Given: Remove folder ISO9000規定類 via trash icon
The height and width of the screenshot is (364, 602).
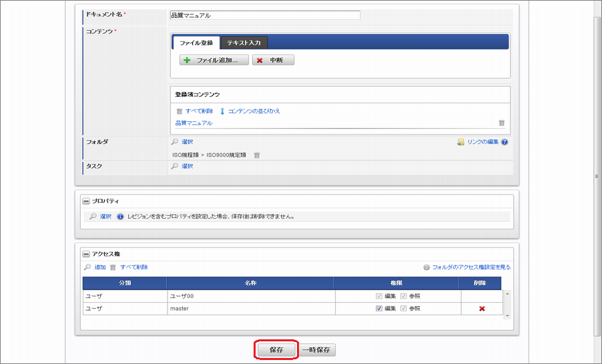Looking at the screenshot, I should pos(257,155).
